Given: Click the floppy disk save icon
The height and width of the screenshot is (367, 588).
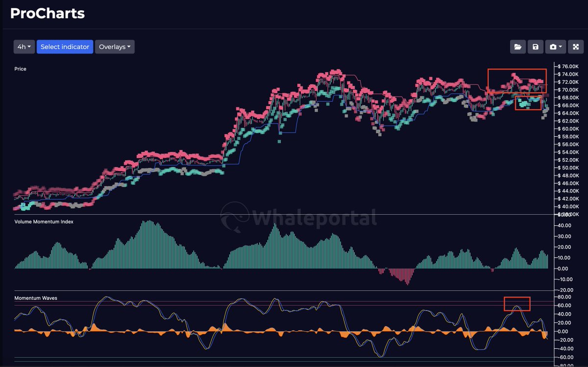Looking at the screenshot, I should 535,47.
